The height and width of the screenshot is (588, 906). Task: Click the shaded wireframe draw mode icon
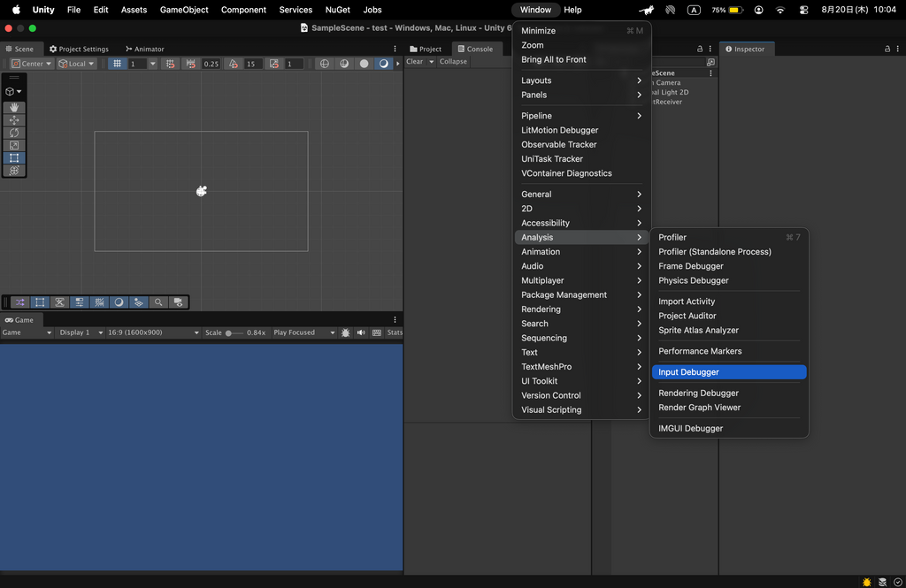pyautogui.click(x=344, y=64)
